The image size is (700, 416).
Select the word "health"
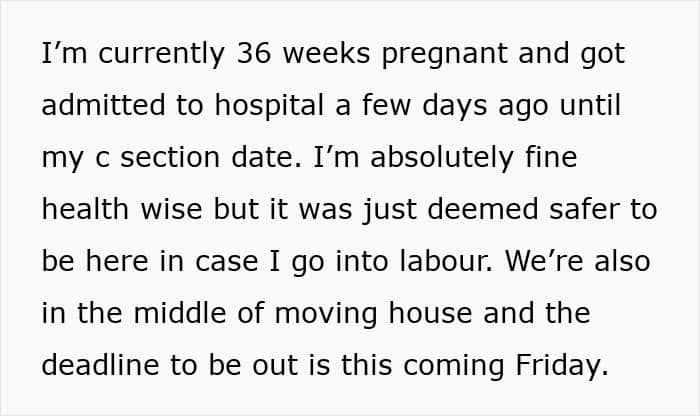[x=85, y=209]
